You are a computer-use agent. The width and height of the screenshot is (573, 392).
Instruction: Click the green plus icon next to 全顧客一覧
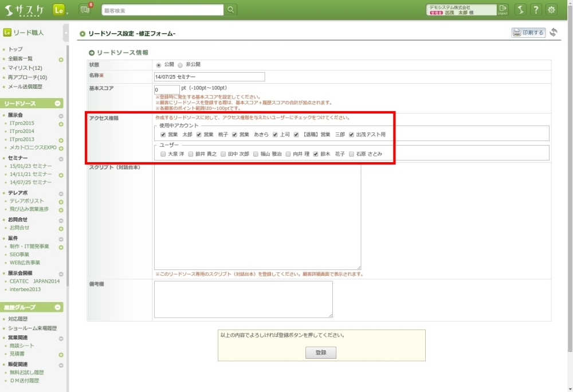click(61, 59)
